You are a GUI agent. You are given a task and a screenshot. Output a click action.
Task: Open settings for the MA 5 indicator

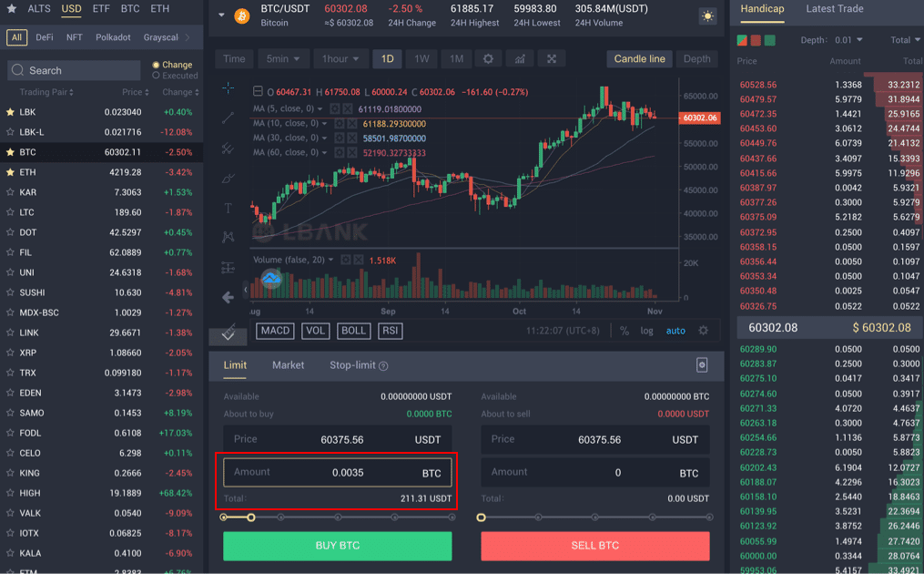335,109
